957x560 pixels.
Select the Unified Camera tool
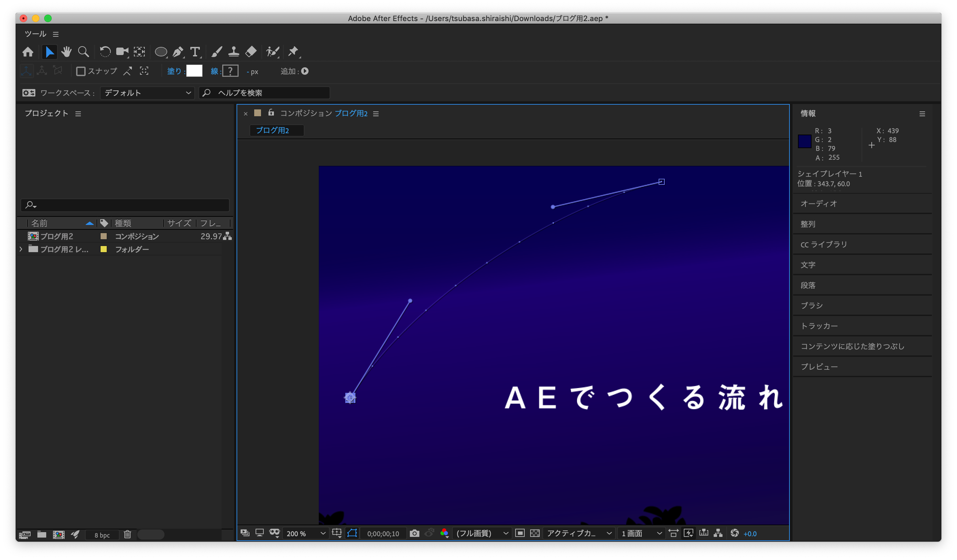122,52
